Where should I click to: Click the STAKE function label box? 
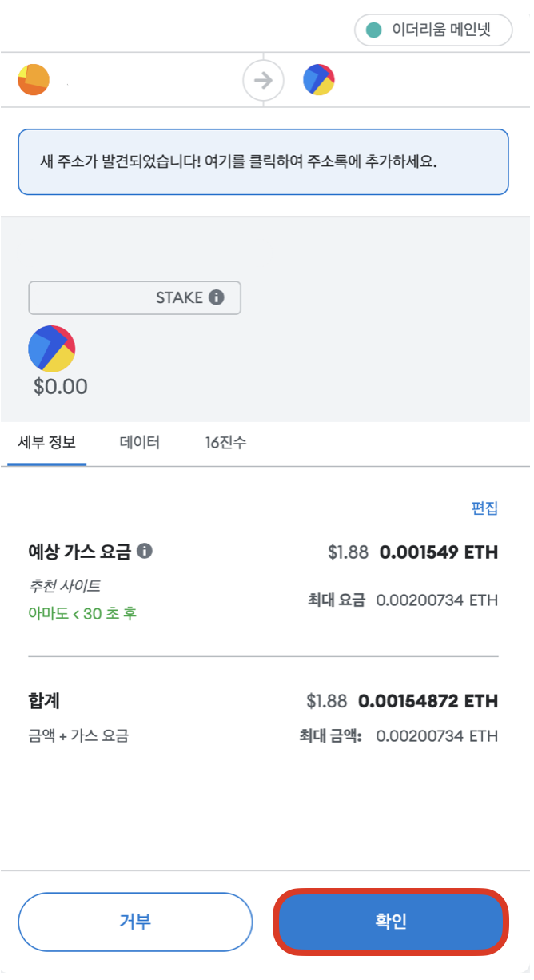tap(134, 297)
